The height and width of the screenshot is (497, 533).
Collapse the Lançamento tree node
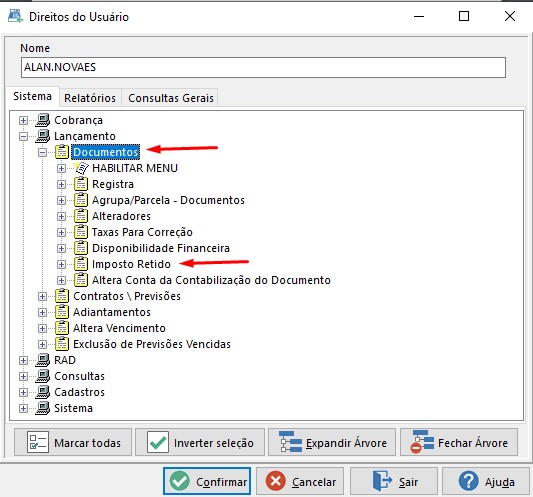(23, 136)
